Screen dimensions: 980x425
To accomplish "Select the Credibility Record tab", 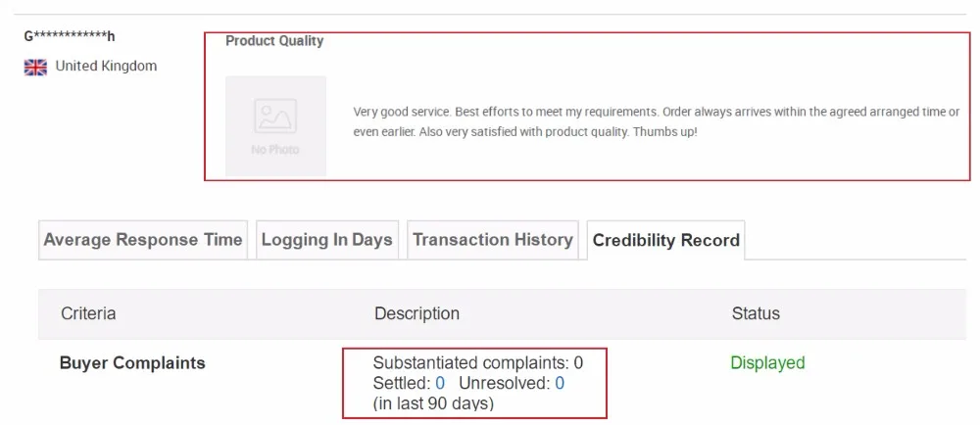I will click(666, 240).
